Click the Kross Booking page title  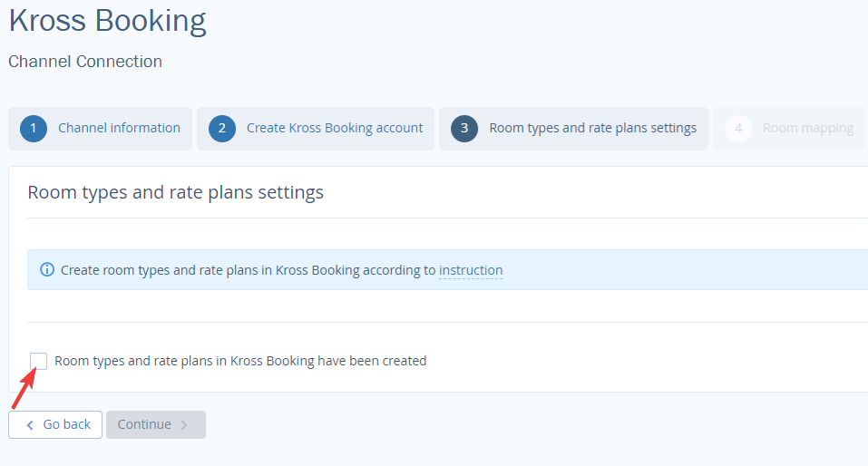[107, 21]
